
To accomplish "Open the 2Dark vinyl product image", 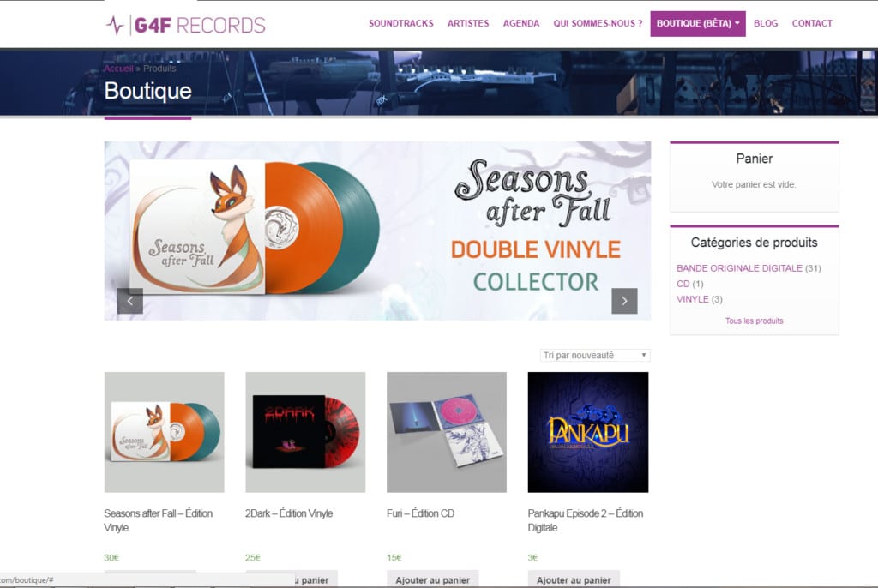I will tap(305, 432).
